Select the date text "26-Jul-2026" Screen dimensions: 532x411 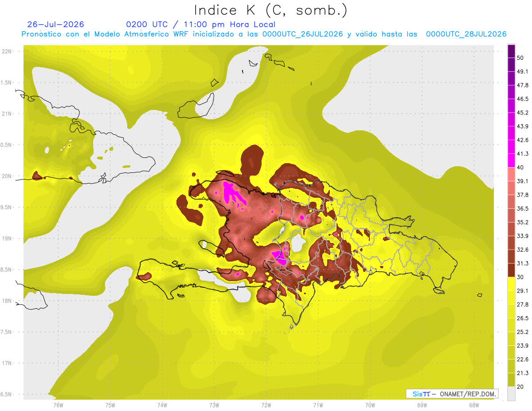click(x=55, y=24)
